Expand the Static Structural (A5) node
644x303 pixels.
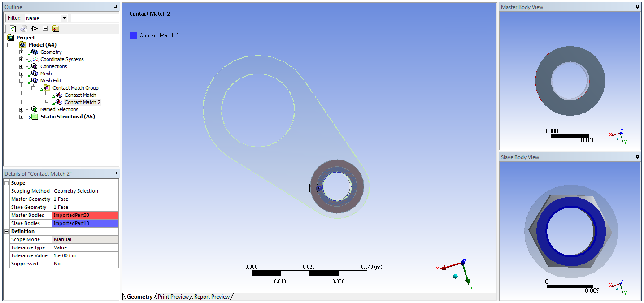(x=21, y=117)
